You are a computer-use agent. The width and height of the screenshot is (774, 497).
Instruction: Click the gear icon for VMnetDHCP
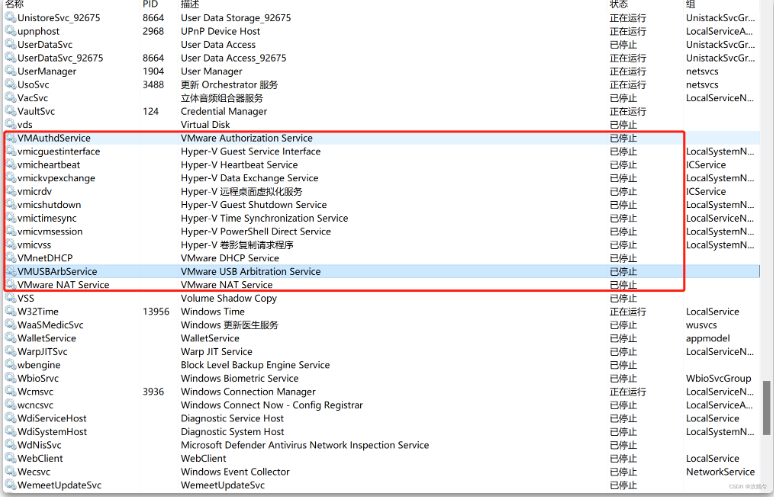coord(10,258)
